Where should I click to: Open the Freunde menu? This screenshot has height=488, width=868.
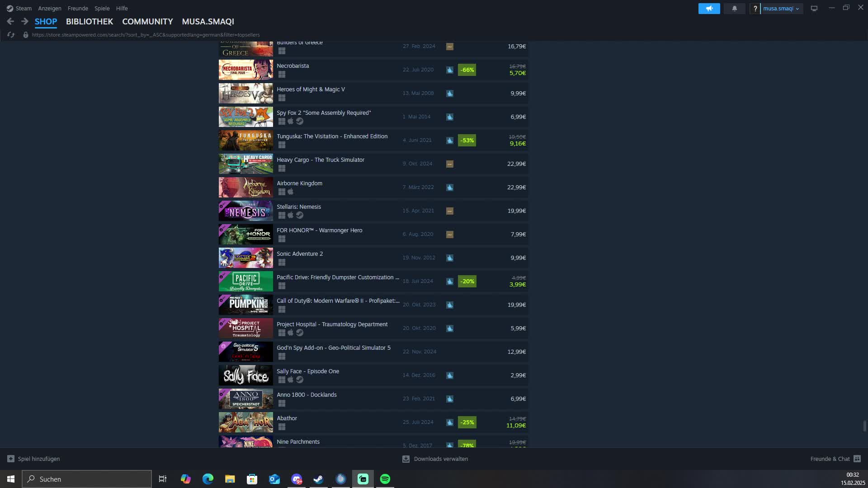(x=78, y=8)
